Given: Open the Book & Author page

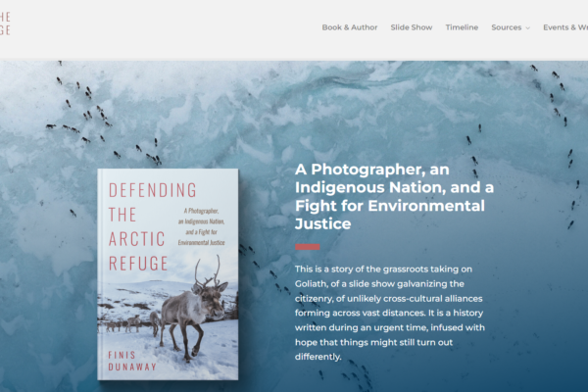Looking at the screenshot, I should (350, 27).
